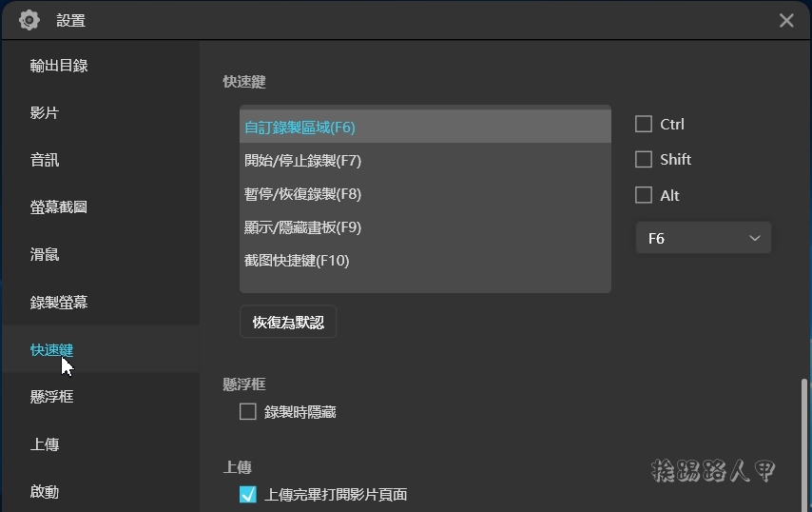Select 顯示/隱藏畫板(F9) hotkey entry
The height and width of the screenshot is (512, 812).
pos(425,227)
